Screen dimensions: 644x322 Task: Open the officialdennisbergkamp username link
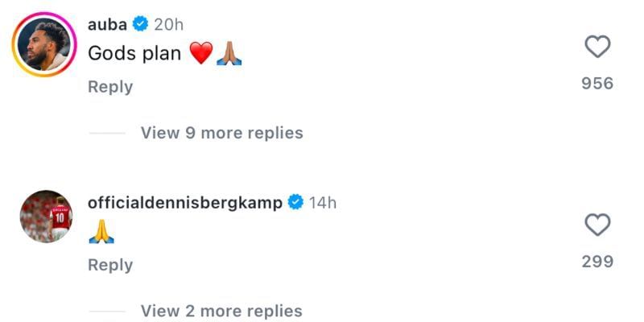point(185,202)
